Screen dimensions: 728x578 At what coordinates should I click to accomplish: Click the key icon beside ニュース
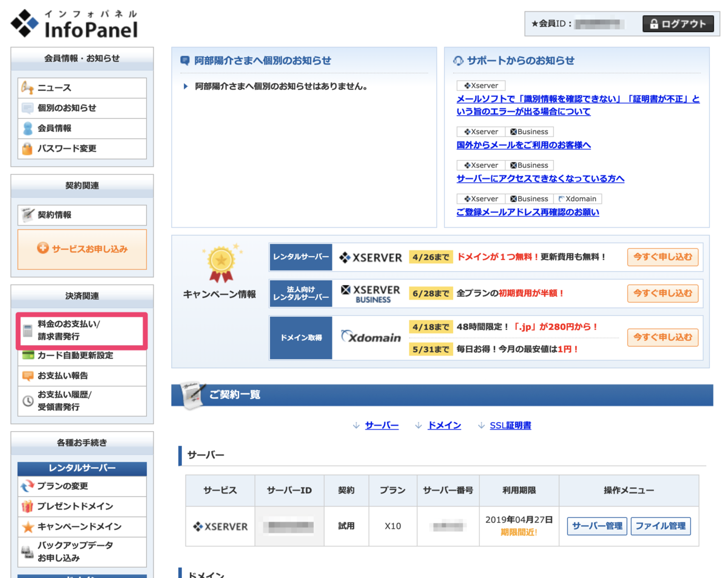[27, 88]
